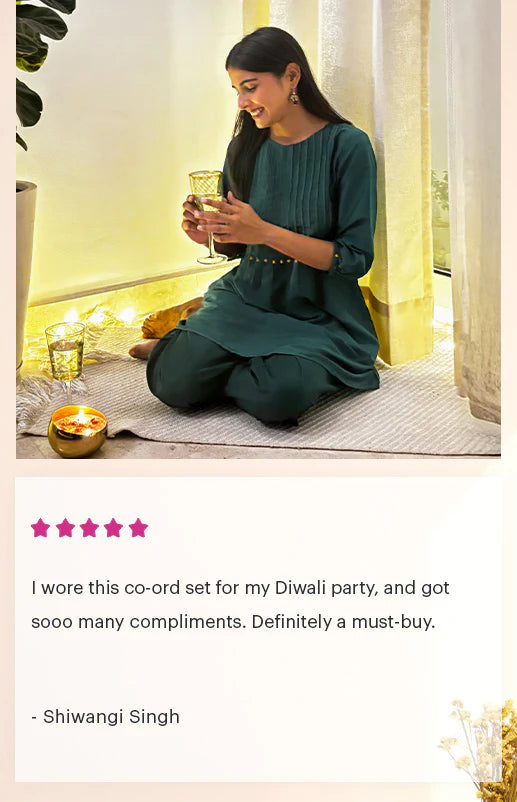Select the fifth pink rating star
The width and height of the screenshot is (517, 802).
138,528
